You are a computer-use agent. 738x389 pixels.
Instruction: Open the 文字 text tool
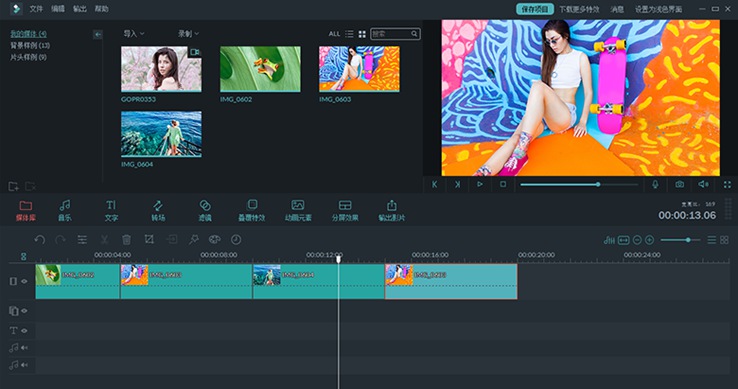pos(111,210)
